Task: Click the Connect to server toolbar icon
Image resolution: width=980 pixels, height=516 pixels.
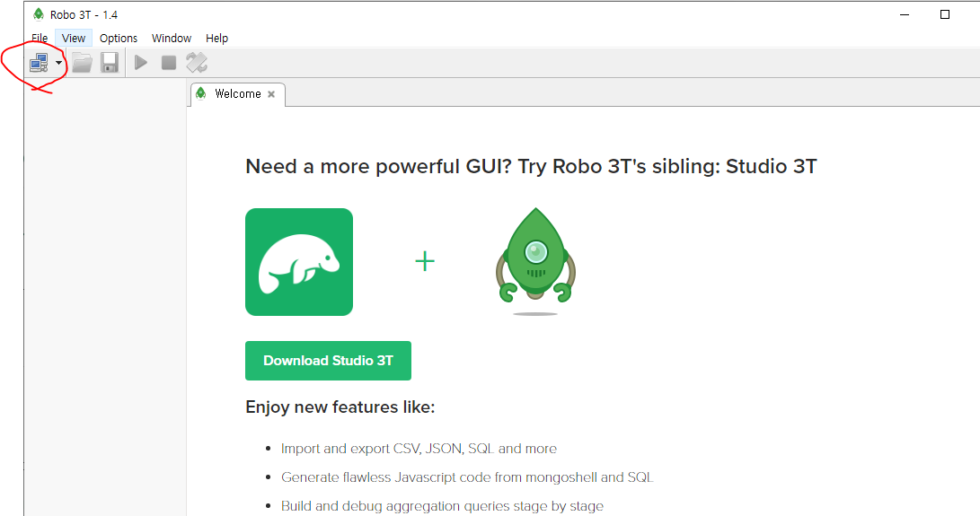Action: [39, 63]
